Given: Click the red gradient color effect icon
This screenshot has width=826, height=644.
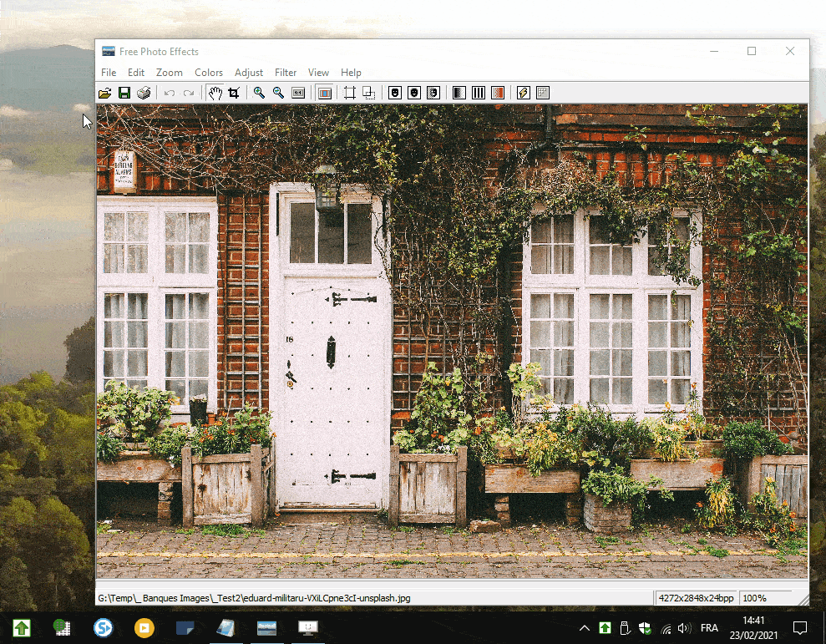Looking at the screenshot, I should pyautogui.click(x=498, y=94).
